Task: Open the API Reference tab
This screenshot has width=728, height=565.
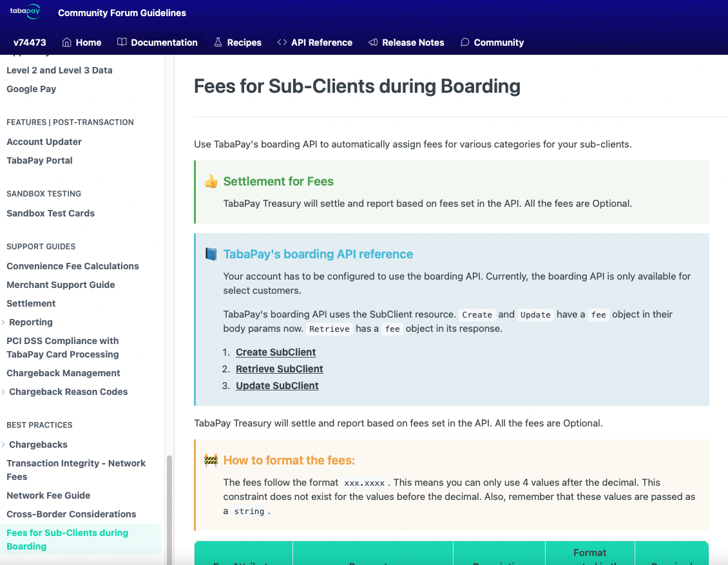Action: point(321,43)
